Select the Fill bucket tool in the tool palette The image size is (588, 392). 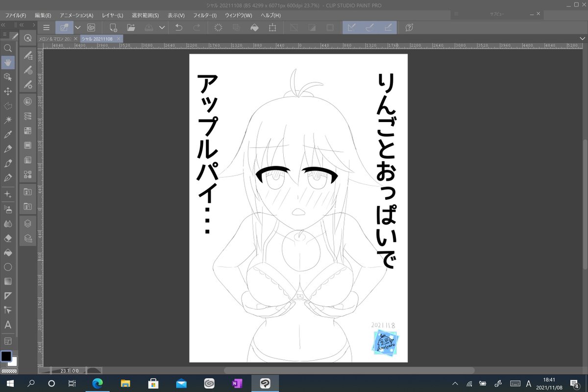pos(8,253)
